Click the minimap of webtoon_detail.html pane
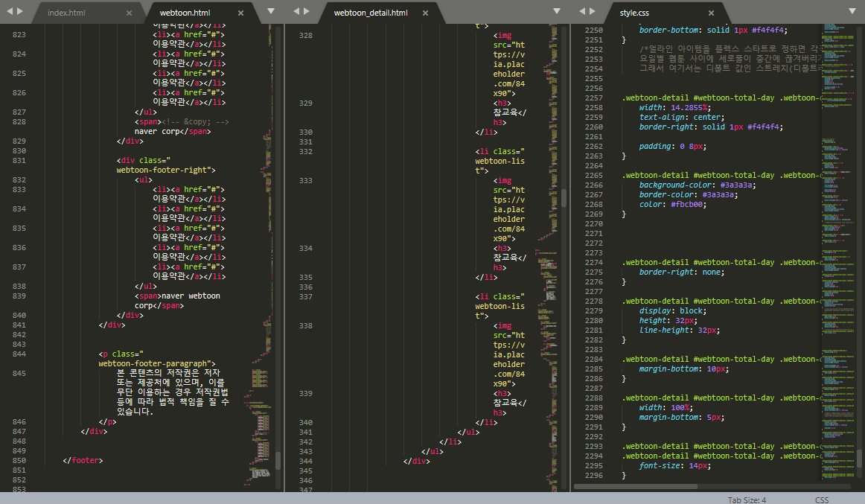865x504 pixels. tap(546, 257)
